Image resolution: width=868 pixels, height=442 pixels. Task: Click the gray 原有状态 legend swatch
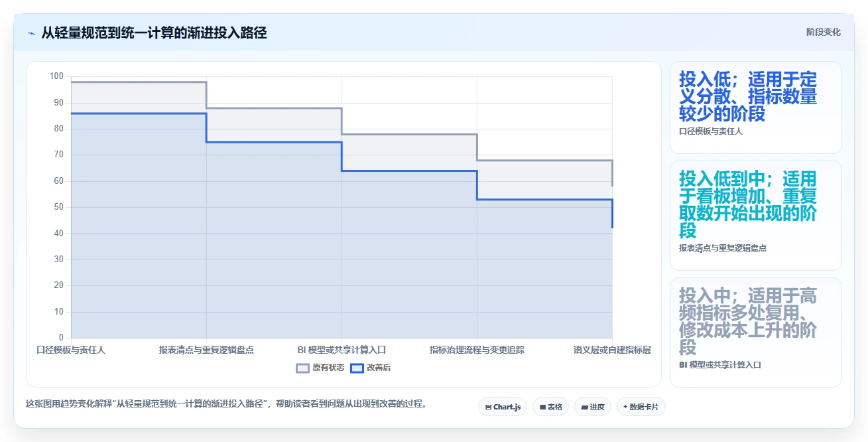(x=302, y=368)
